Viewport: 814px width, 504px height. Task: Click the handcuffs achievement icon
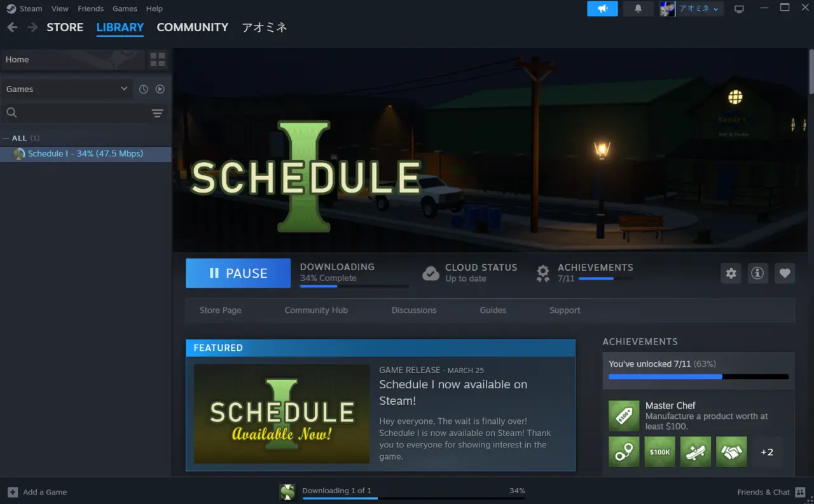pyautogui.click(x=624, y=452)
